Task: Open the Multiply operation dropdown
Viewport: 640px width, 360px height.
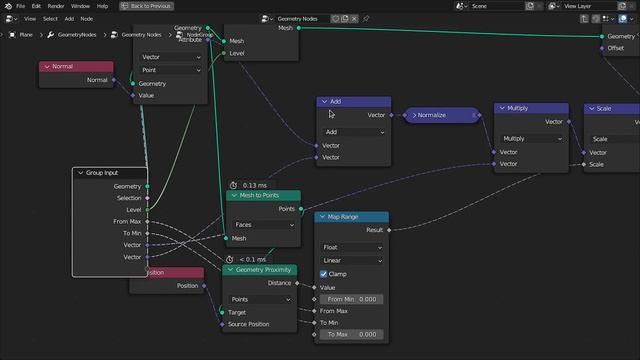Action: coord(531,139)
